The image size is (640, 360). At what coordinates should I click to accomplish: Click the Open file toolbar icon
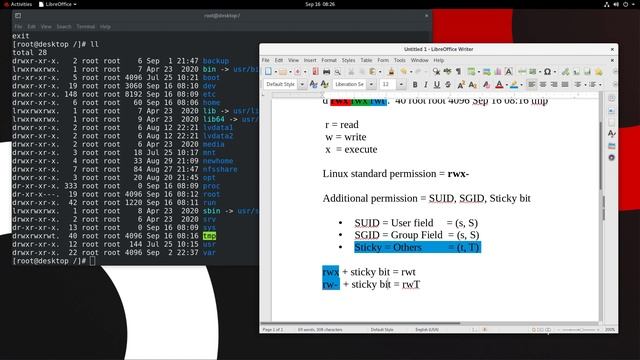click(x=282, y=71)
